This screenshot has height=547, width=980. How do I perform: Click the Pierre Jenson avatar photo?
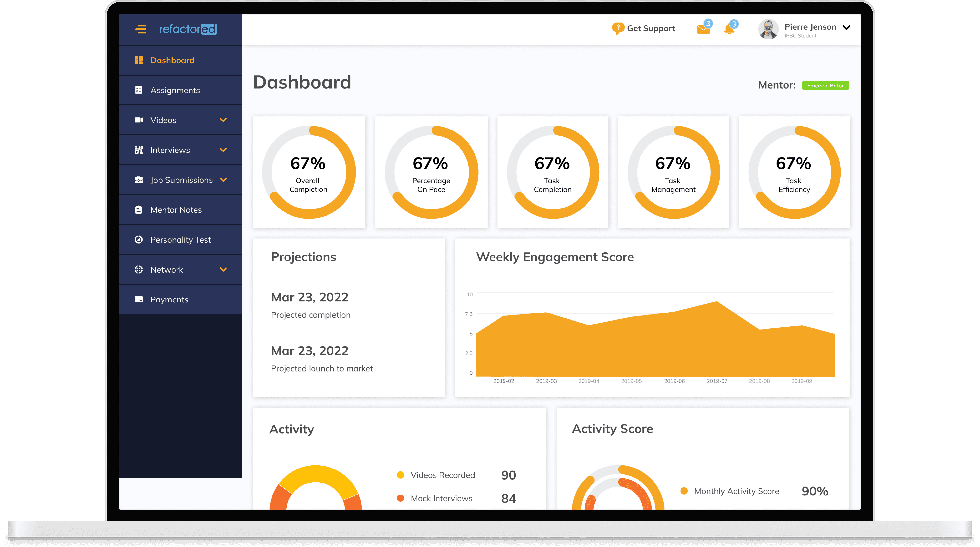(768, 29)
